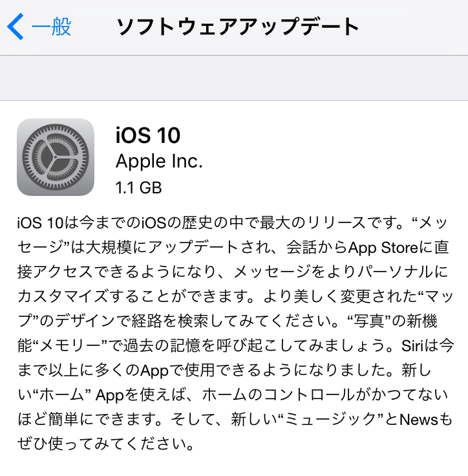Screen dimensions: 468x476
Task: Click the words App Store in description
Action: pos(383,248)
